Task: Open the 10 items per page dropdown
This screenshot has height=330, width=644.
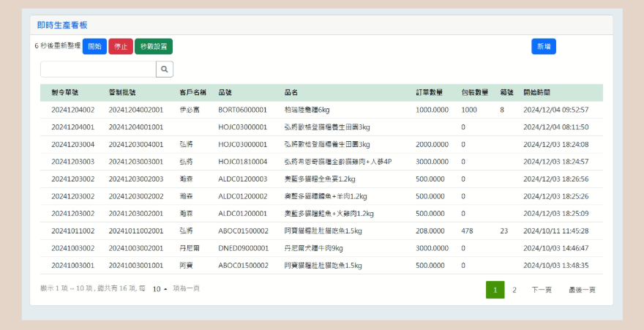Action: (x=160, y=290)
